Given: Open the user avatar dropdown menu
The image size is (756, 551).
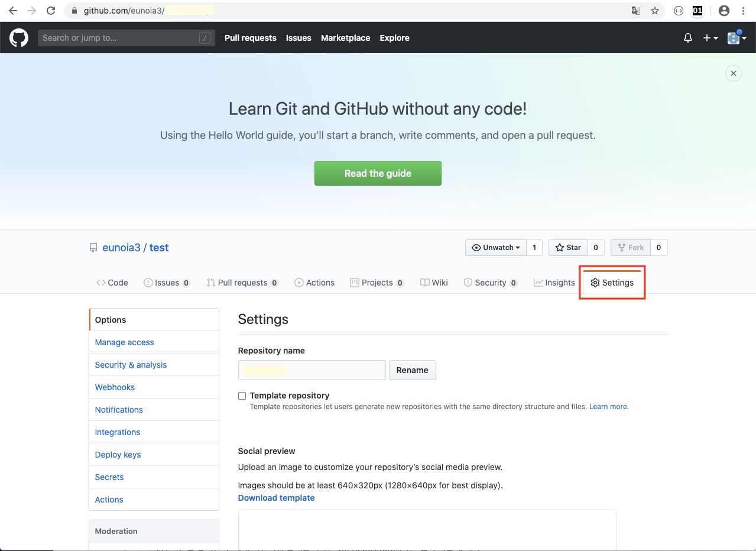Looking at the screenshot, I should coord(736,38).
